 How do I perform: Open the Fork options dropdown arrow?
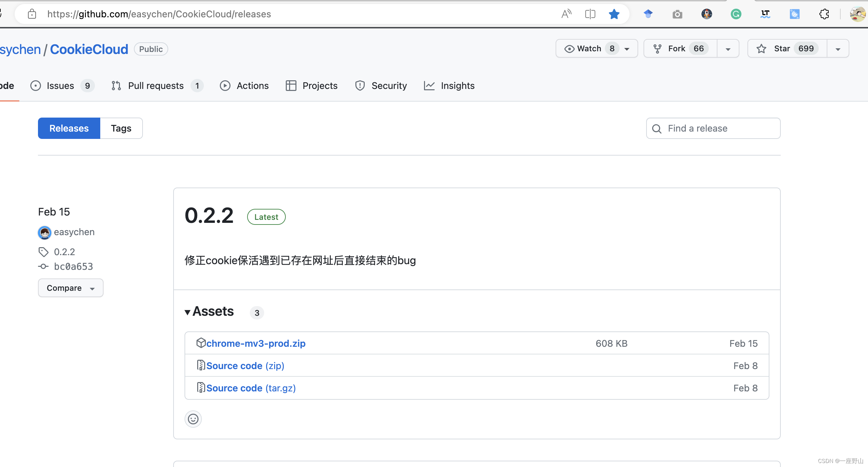click(x=728, y=49)
